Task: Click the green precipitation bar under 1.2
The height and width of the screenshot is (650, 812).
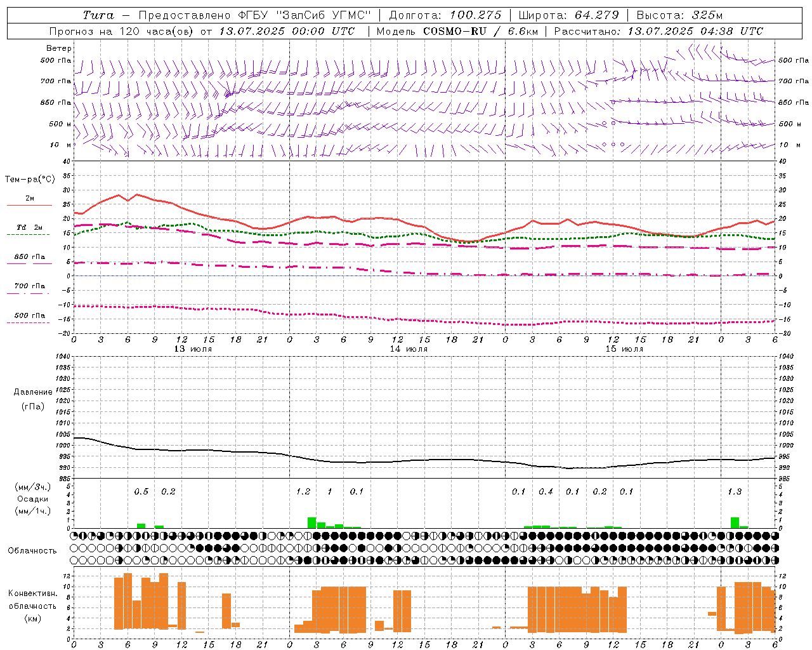Action: tap(311, 523)
